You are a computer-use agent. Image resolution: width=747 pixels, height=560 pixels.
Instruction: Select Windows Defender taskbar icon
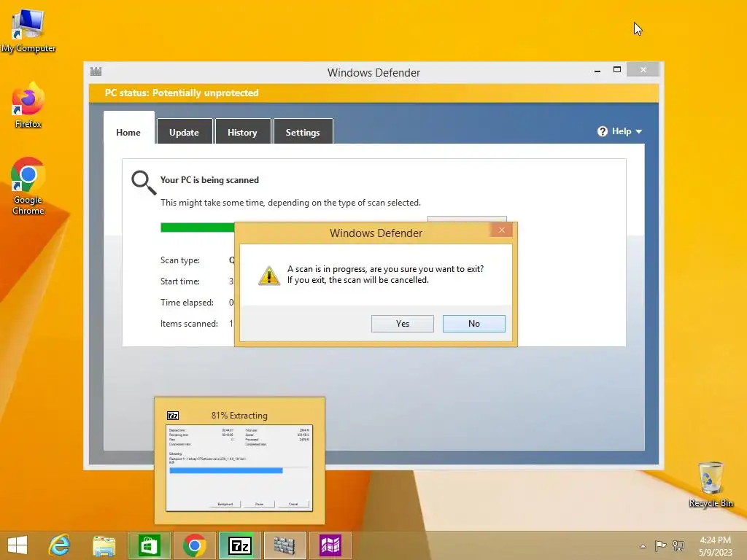[x=285, y=545]
